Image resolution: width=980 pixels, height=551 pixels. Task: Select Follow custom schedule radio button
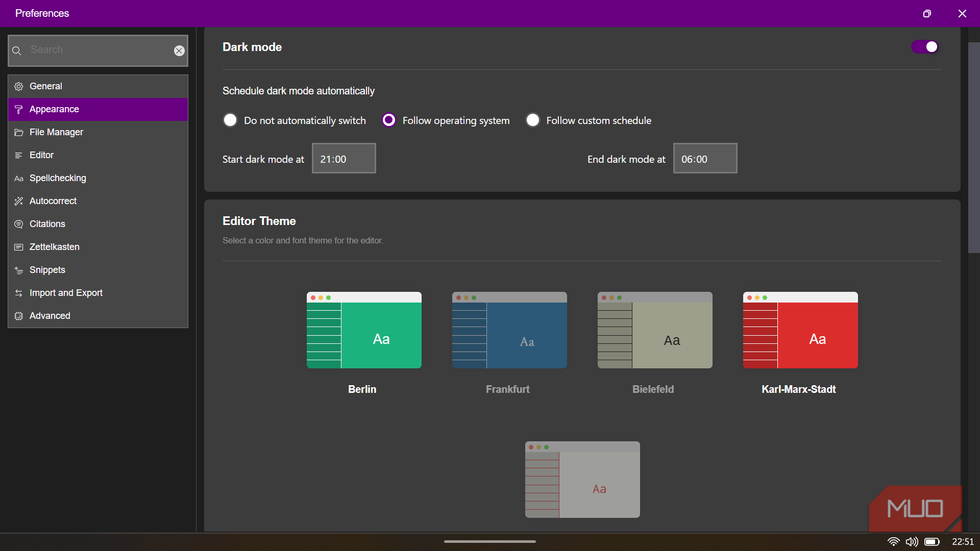click(533, 120)
